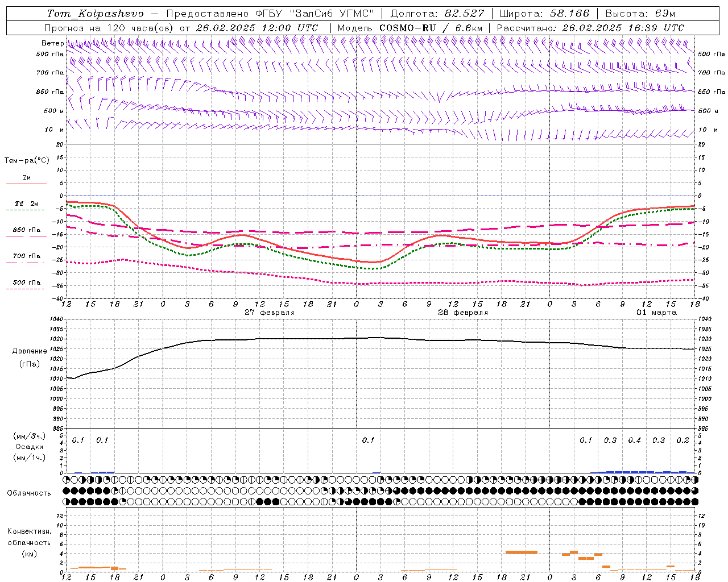Image resolution: width=728 pixels, height=582 pixels.
Task: Click the Модель COSMO-RU / 6.6км label
Action: point(409,28)
